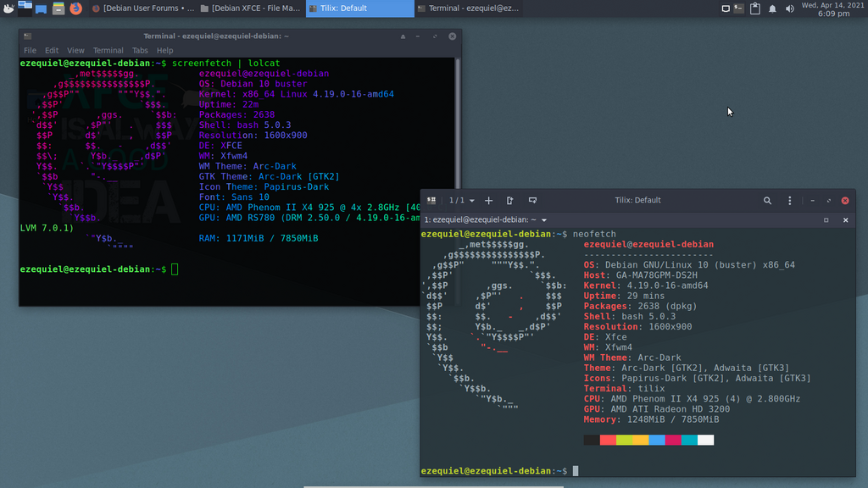Open the Edit menu in Terminal
This screenshot has height=488, width=868.
(52, 50)
